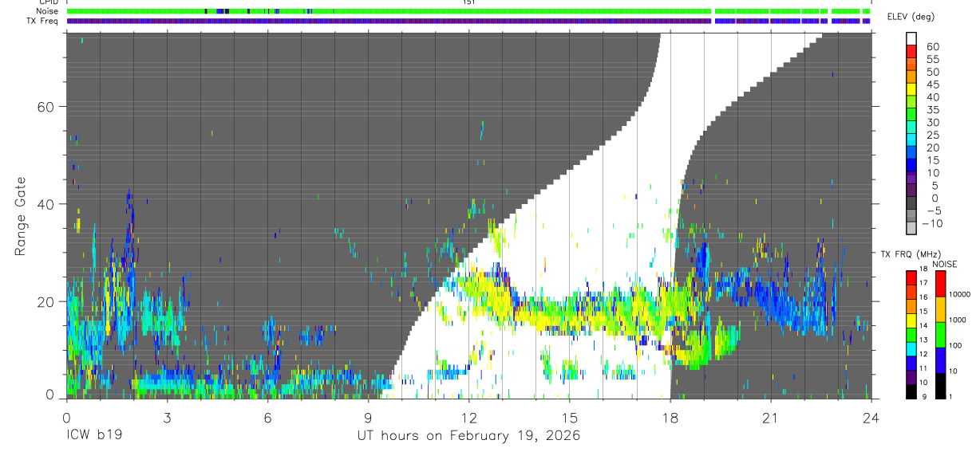Click ELEV scale label '55'
980x452 pixels.
933,60
